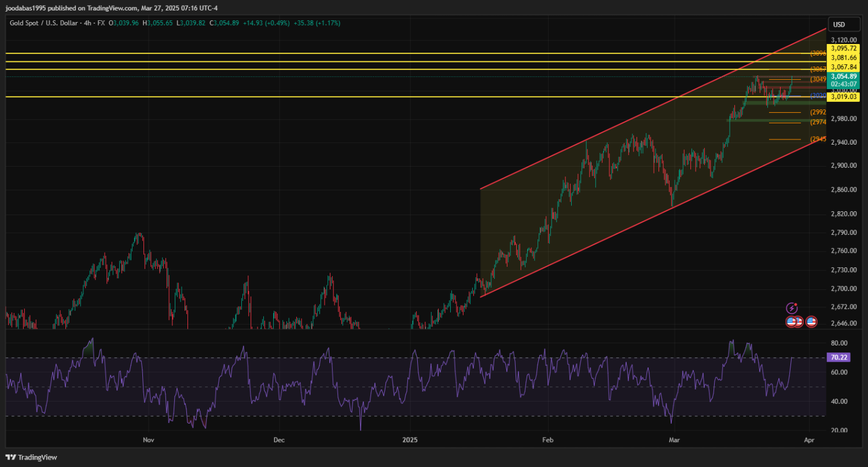Click the 2025 label on time axis
The height and width of the screenshot is (467, 868).
pos(409,440)
